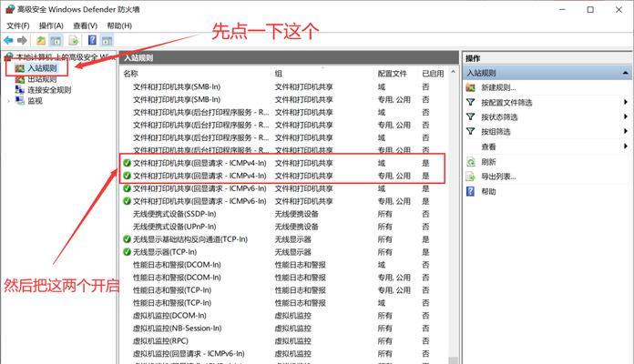This screenshot has width=634, height=364.
Task: Click green check icon of 无线显示器(TCP-In)
Action: point(127,252)
